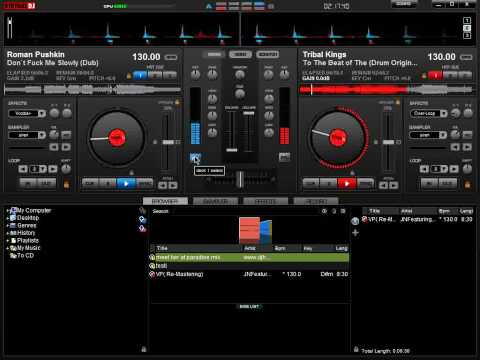
Task: Activate hot cue 1 on the right deck
Action: pos(435,75)
